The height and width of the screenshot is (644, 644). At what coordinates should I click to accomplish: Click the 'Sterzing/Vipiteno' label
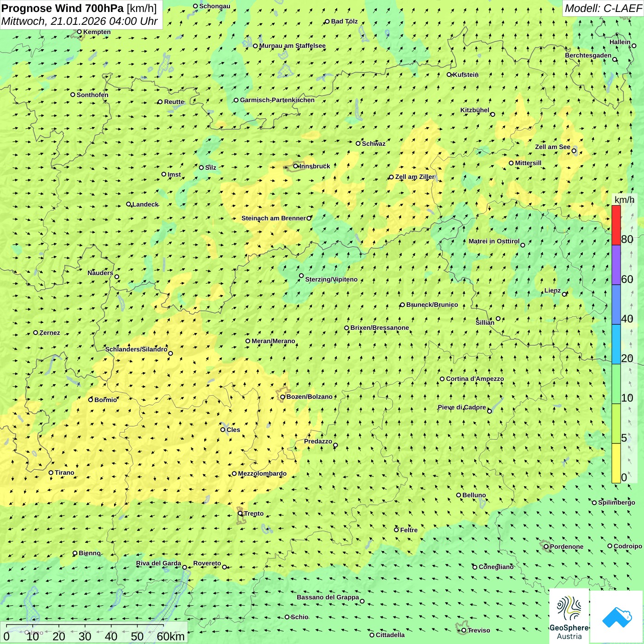331,279
